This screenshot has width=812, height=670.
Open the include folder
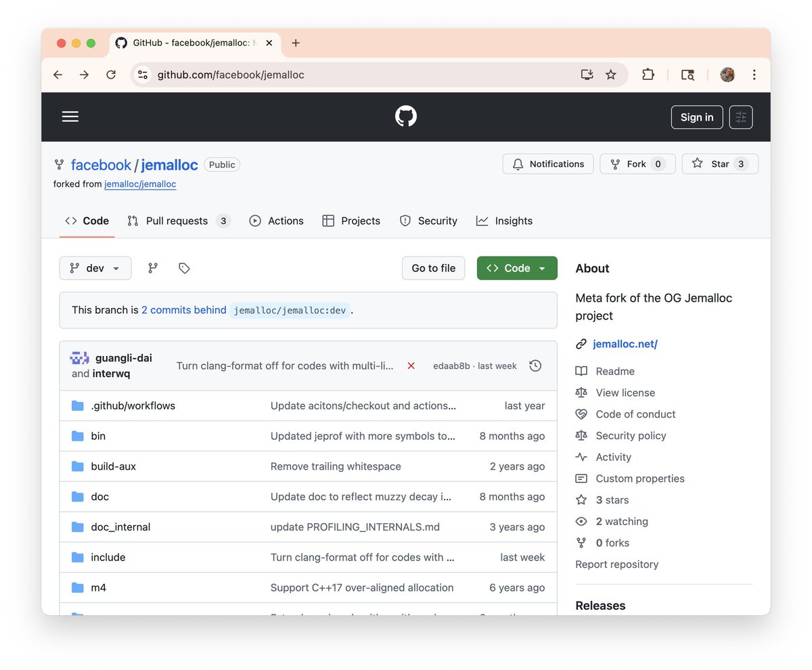[108, 557]
